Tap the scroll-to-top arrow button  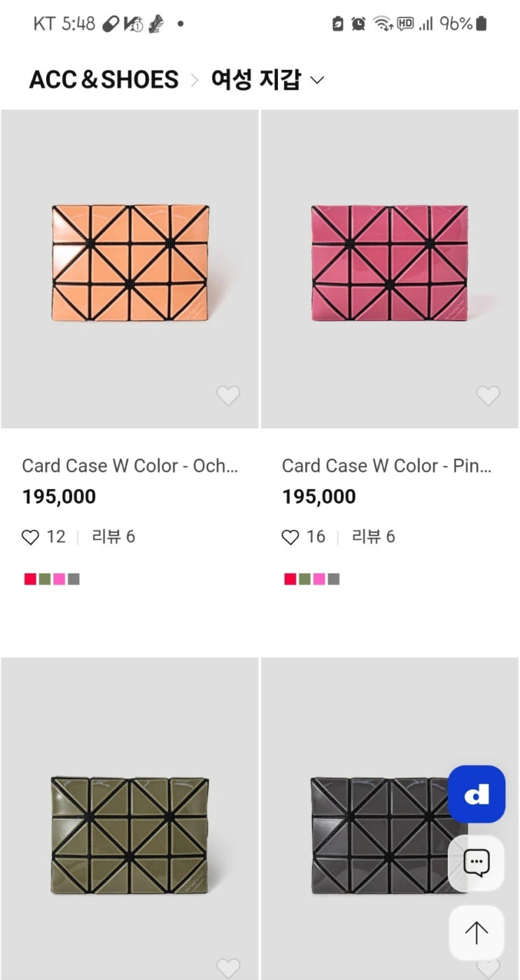tap(477, 932)
